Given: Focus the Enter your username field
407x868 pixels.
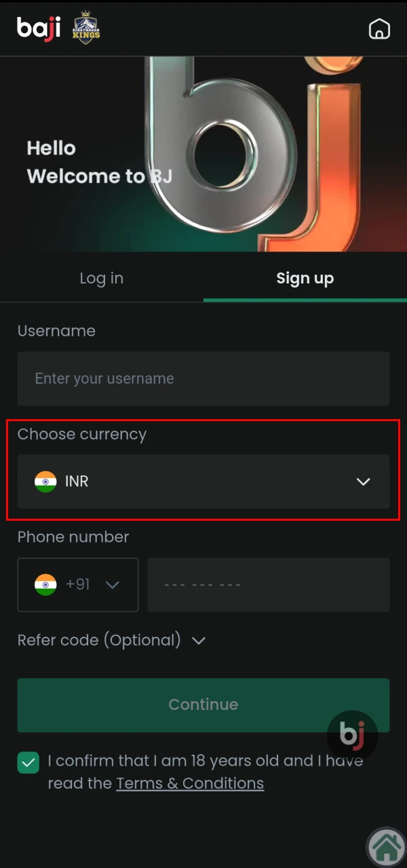Looking at the screenshot, I should pos(203,378).
